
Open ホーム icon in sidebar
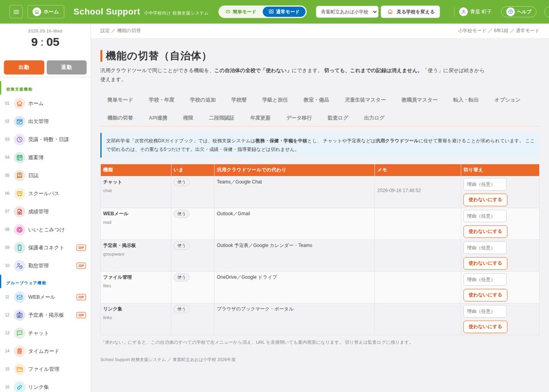tap(20, 103)
